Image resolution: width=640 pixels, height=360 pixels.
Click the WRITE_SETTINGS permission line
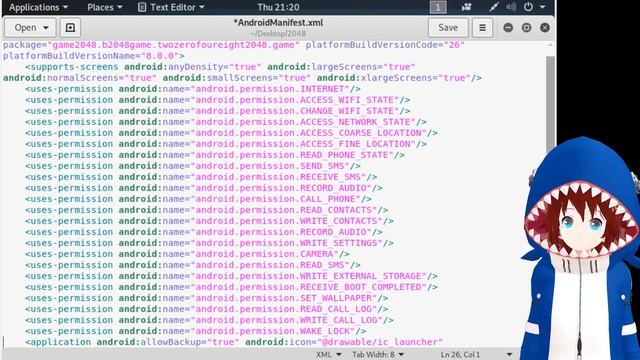pos(209,243)
